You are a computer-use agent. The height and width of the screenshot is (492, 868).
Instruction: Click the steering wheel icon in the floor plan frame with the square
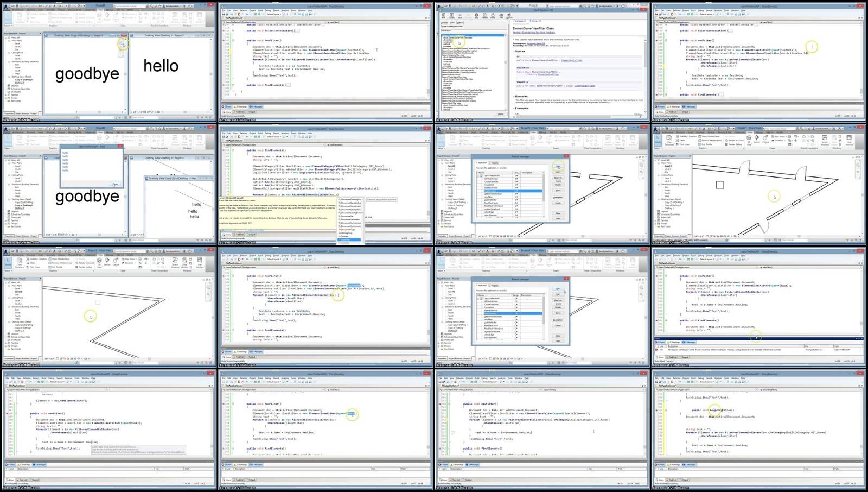coord(858,165)
